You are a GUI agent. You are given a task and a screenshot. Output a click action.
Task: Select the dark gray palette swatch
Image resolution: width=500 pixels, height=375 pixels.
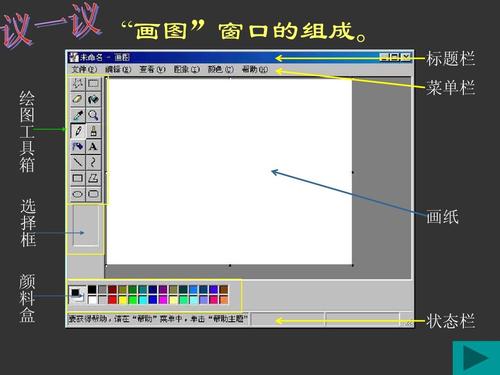tap(102, 289)
